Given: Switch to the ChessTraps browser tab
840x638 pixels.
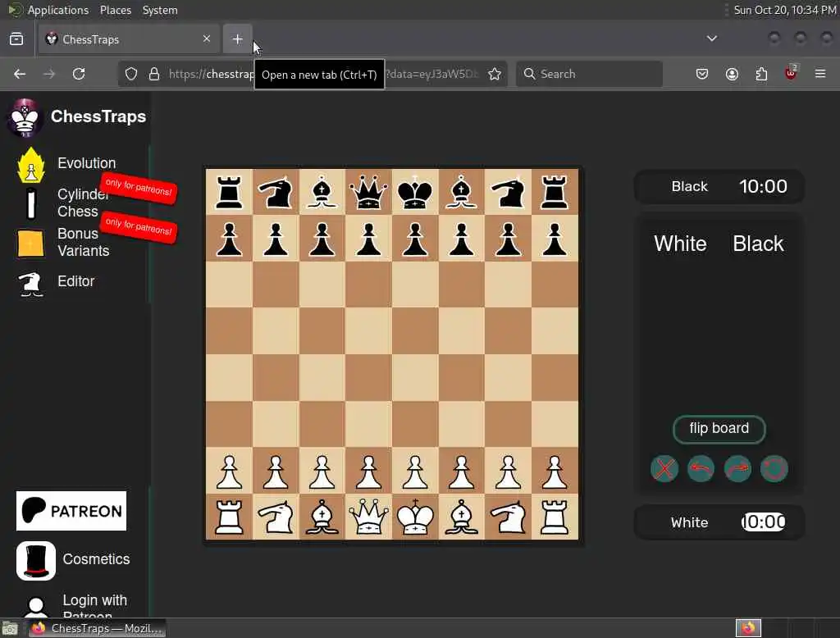Looking at the screenshot, I should pos(129,39).
